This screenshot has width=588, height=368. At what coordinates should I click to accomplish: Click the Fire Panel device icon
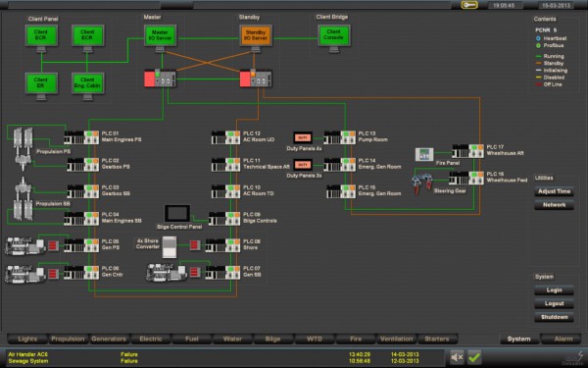click(x=424, y=154)
